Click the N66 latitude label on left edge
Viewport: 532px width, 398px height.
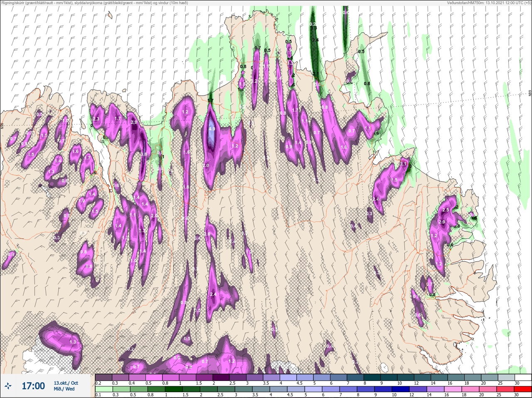tap(2, 125)
